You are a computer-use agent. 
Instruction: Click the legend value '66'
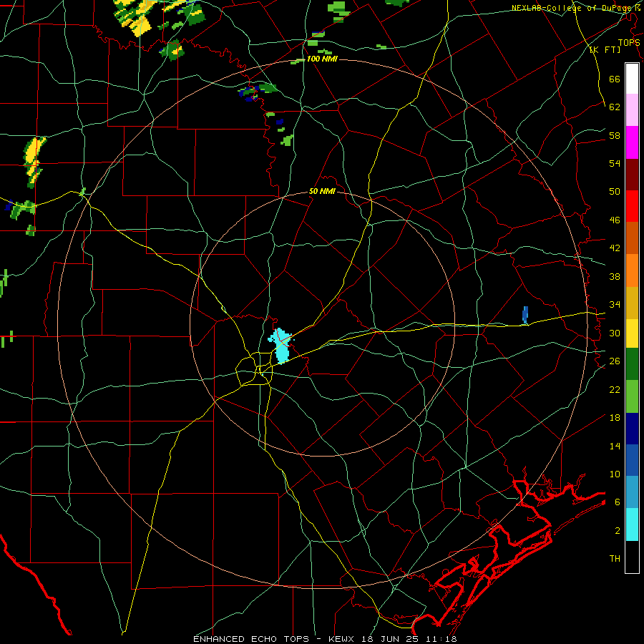pos(615,79)
